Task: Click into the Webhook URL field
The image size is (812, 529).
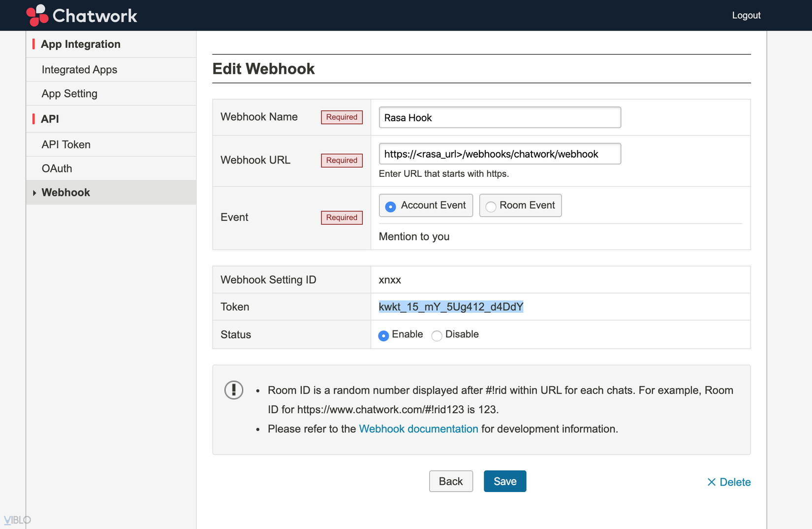Action: 500,154
